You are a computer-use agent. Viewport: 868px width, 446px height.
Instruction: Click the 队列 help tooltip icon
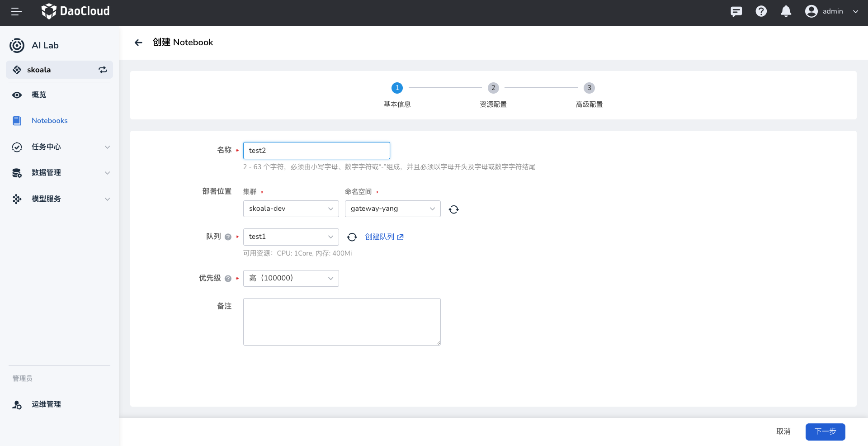coord(228,237)
